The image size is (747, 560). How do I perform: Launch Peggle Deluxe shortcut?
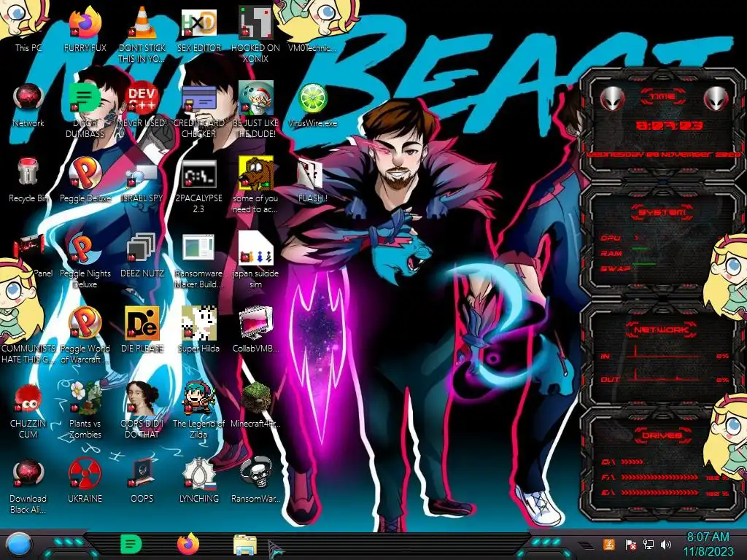click(x=85, y=179)
